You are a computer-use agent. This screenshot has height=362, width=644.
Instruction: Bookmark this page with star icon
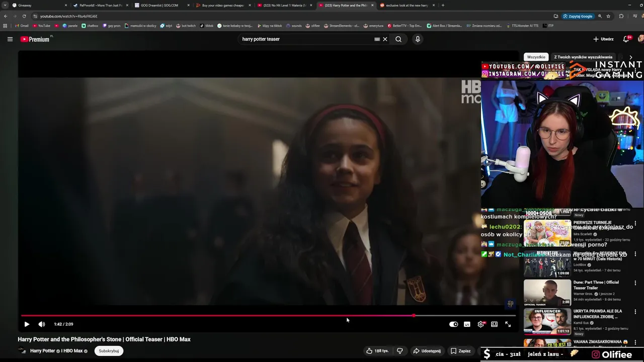coord(608,16)
